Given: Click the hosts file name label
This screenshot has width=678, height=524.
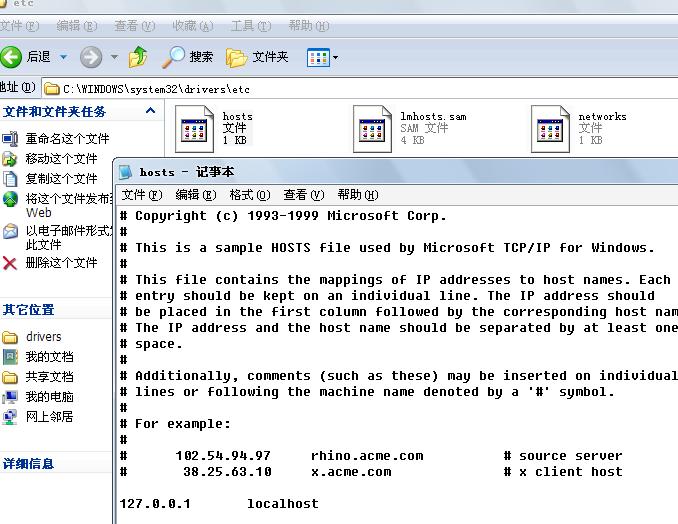Looking at the screenshot, I should [237, 117].
